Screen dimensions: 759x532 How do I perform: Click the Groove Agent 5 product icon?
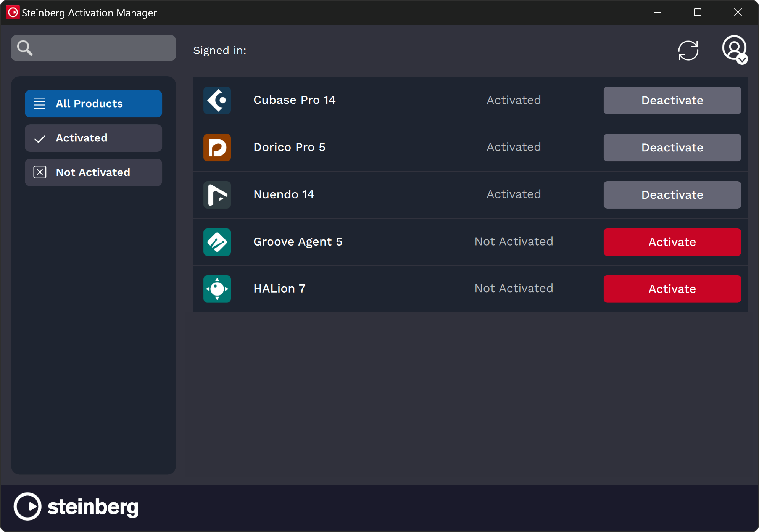pyautogui.click(x=217, y=242)
